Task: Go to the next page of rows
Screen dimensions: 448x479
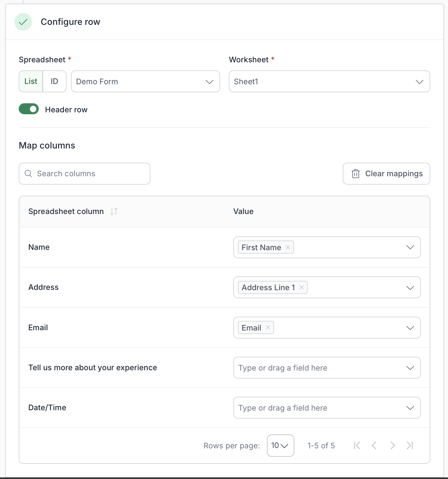Action: 392,445
